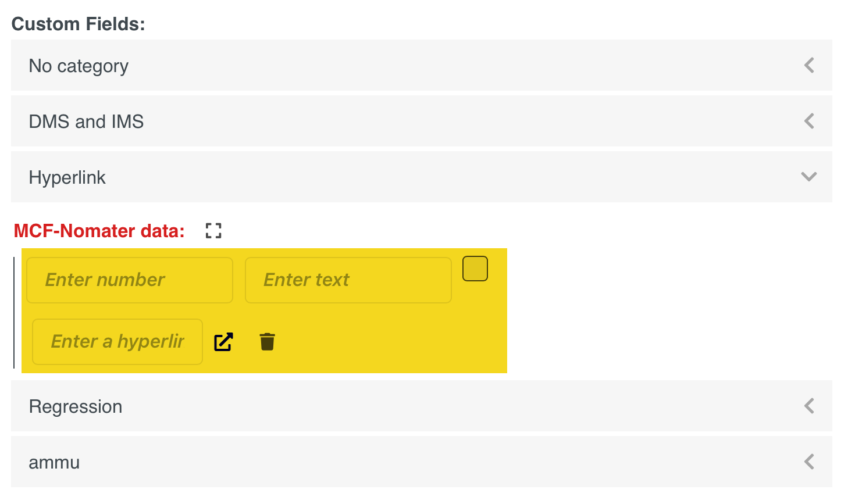Collapse Hyperlink section with its down chevron
Screen dimensions: 848x504
pos(808,177)
